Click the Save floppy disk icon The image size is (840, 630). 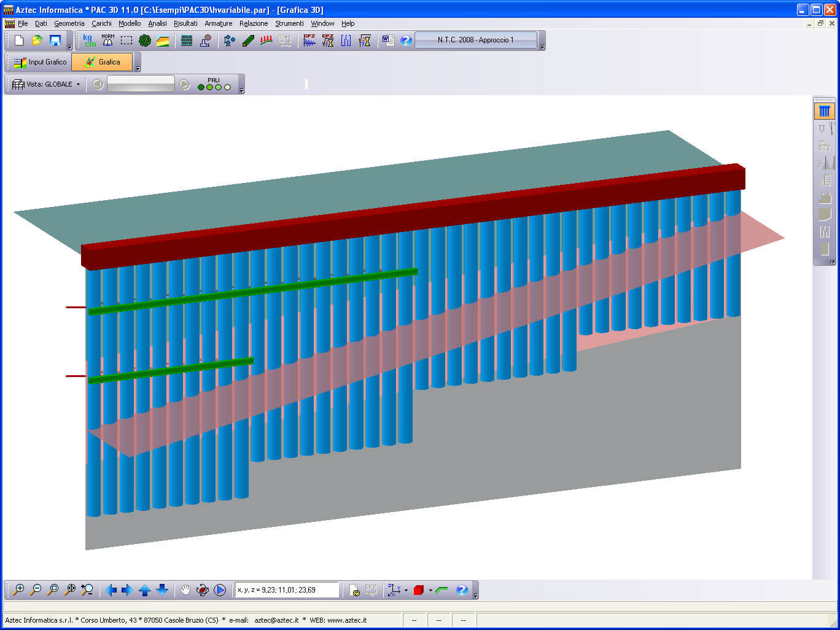pyautogui.click(x=55, y=41)
